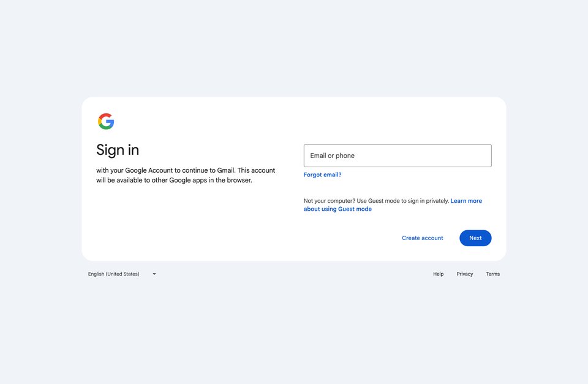The height and width of the screenshot is (384, 588).
Task: Click the Google G logo
Action: [x=106, y=121]
